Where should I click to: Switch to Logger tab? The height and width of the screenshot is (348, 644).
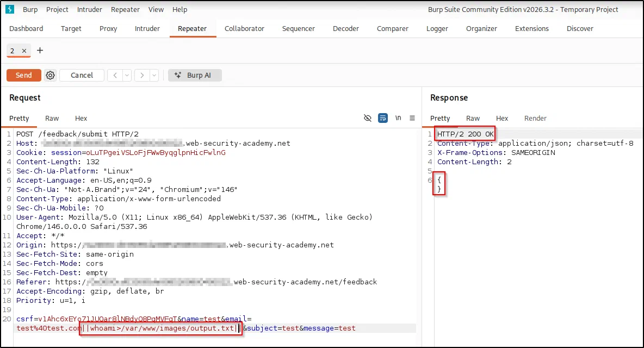[x=437, y=28]
